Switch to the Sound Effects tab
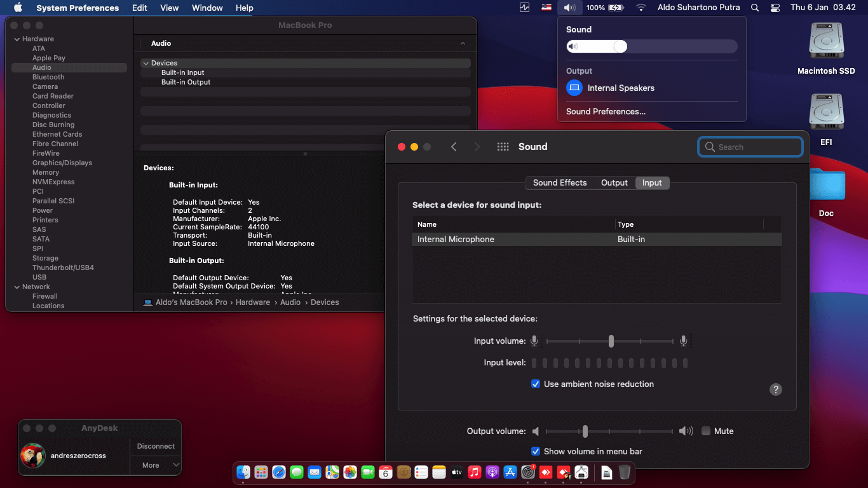This screenshot has width=868, height=488. click(560, 182)
